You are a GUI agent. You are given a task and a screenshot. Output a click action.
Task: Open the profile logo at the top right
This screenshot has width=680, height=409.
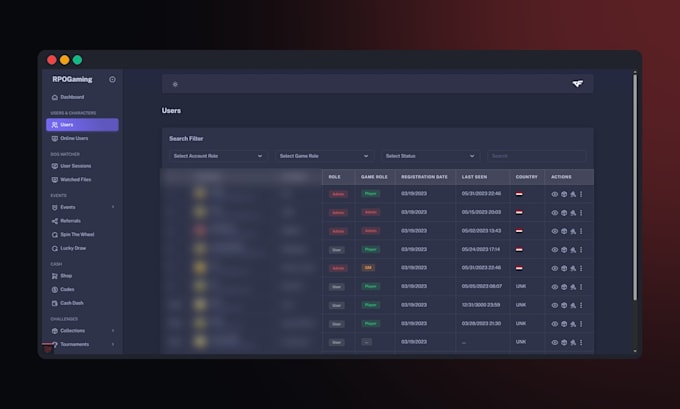coord(578,83)
